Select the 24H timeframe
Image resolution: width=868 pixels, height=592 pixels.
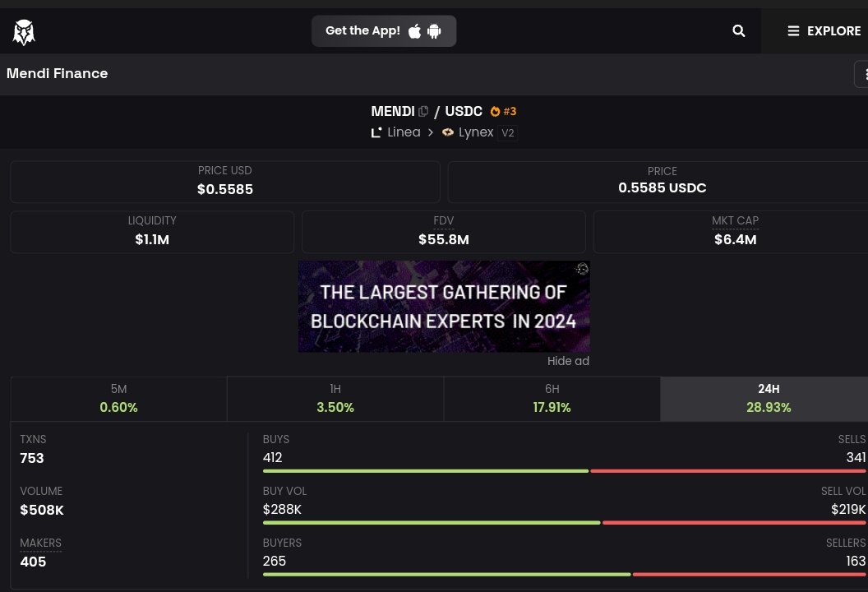point(768,398)
